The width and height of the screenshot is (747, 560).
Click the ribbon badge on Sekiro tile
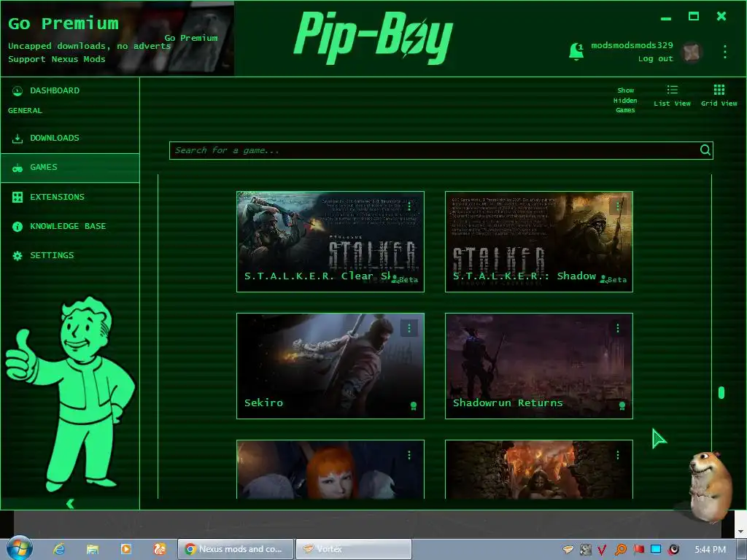[x=414, y=405]
